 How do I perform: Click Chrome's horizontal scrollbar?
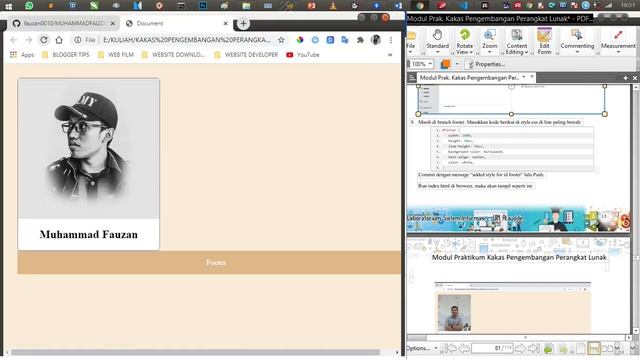195,352
